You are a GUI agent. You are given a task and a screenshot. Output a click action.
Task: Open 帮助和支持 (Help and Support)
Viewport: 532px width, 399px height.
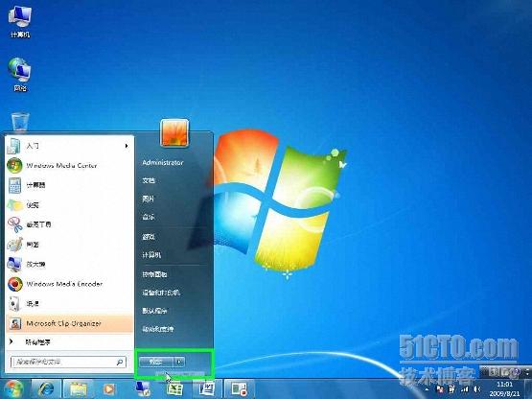158,329
